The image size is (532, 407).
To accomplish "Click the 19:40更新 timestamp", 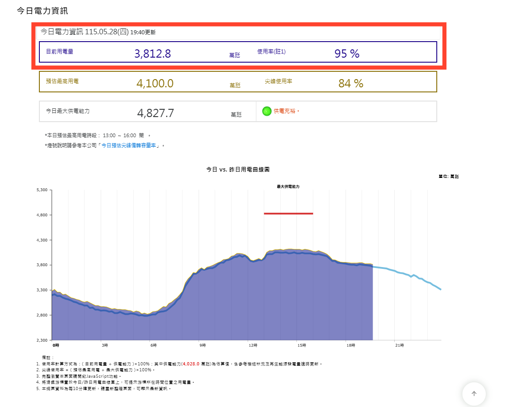I will [143, 32].
